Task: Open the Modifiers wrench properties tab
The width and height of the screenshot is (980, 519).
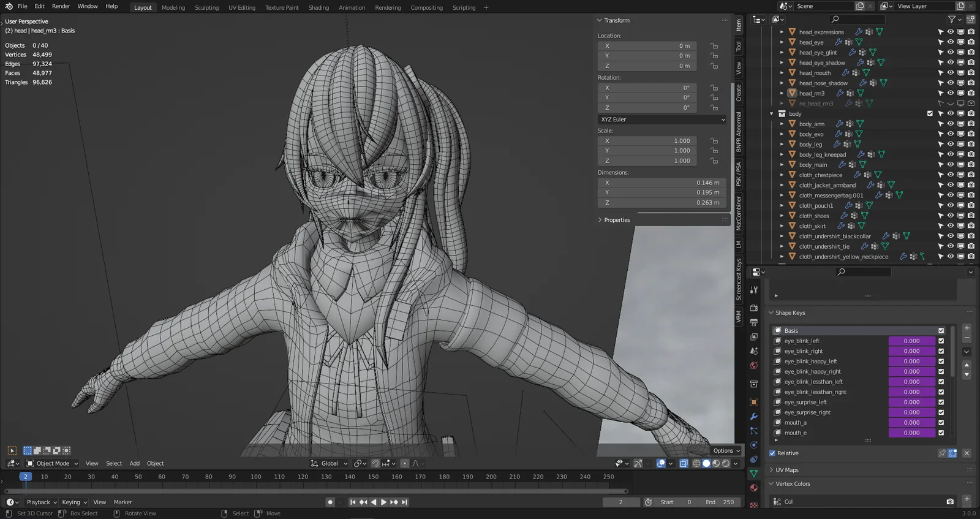Action: coord(754,417)
